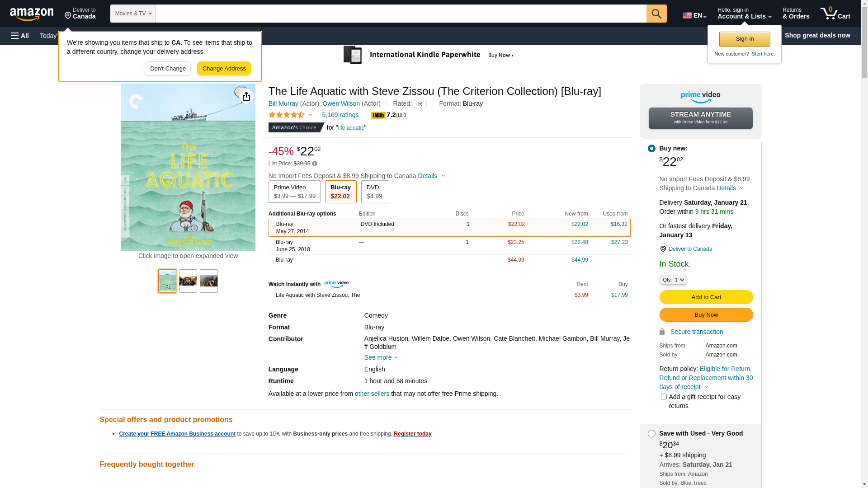Click the Deliver to Canada location icon

[663, 249]
